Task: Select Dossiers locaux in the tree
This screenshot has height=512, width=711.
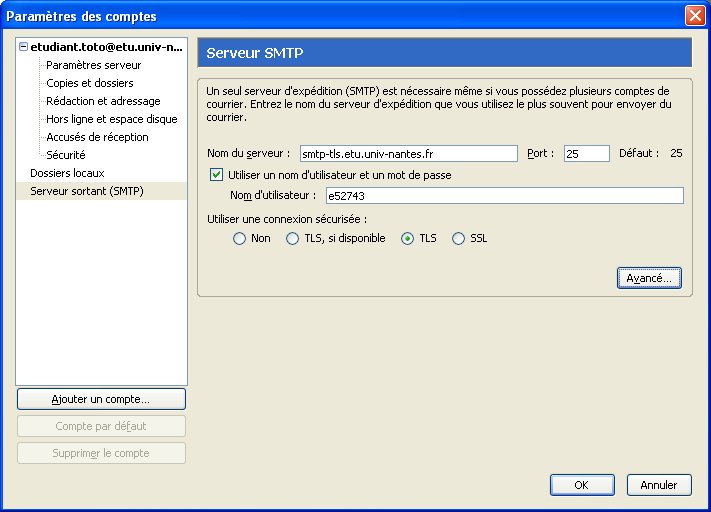Action: click(67, 173)
